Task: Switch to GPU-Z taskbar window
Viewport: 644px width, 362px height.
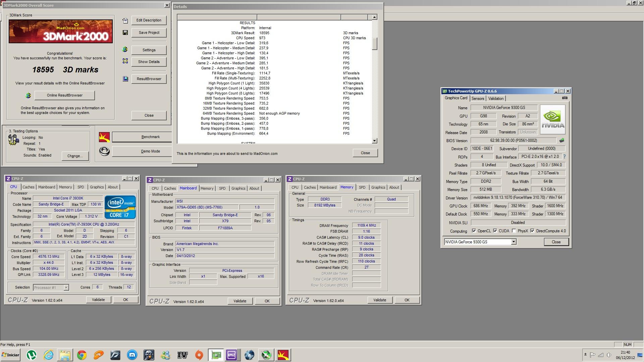Action: point(216,355)
